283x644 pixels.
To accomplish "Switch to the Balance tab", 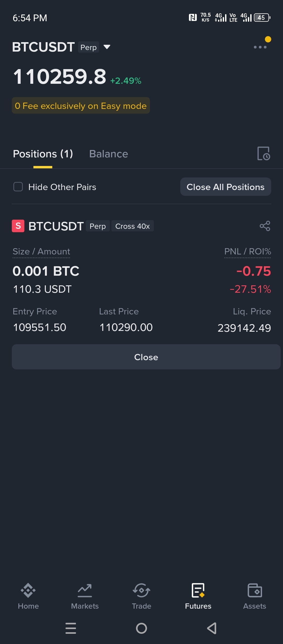I will coord(108,154).
